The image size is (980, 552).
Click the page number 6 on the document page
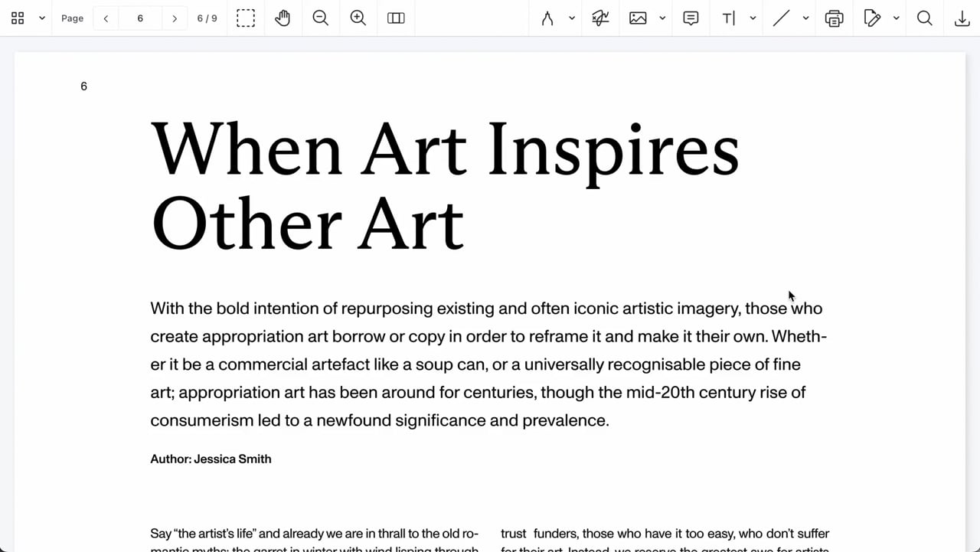[83, 87]
